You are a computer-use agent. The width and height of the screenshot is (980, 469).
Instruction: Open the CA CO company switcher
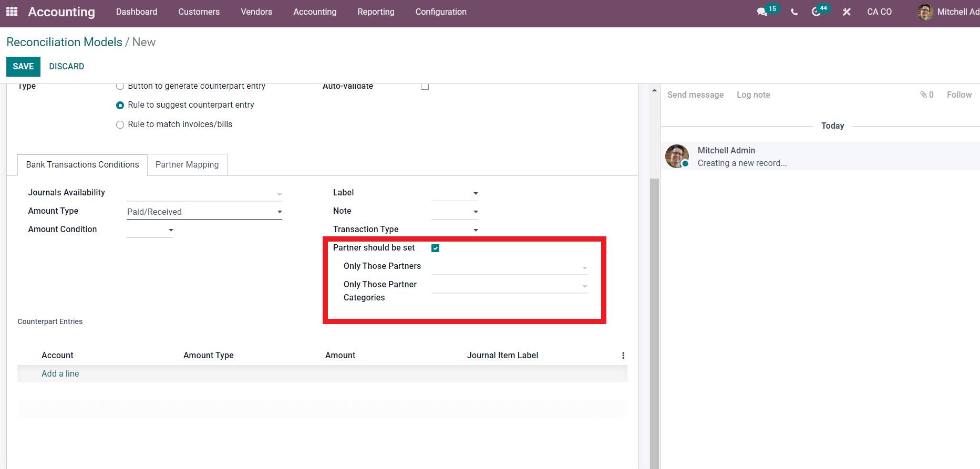coord(879,12)
